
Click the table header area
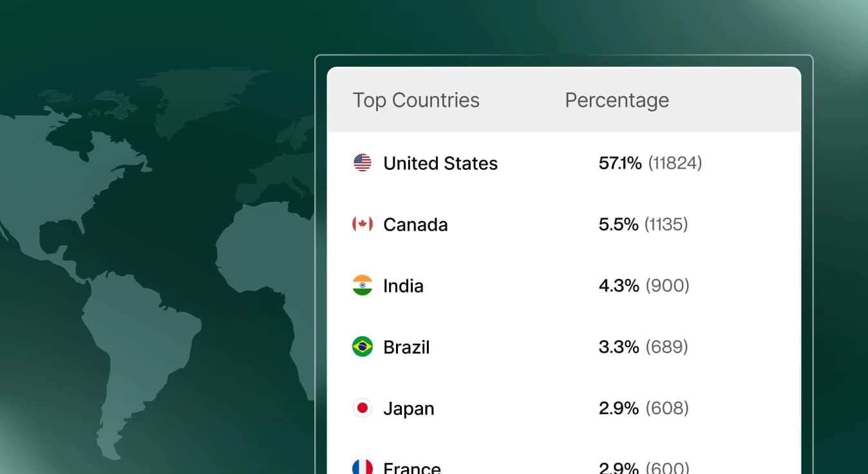tap(563, 100)
